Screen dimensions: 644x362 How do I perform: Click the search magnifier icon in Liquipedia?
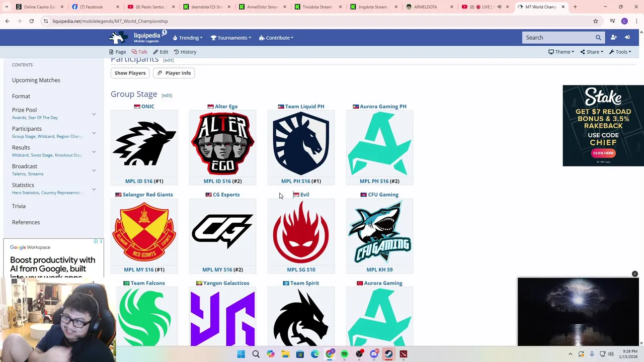point(598,38)
